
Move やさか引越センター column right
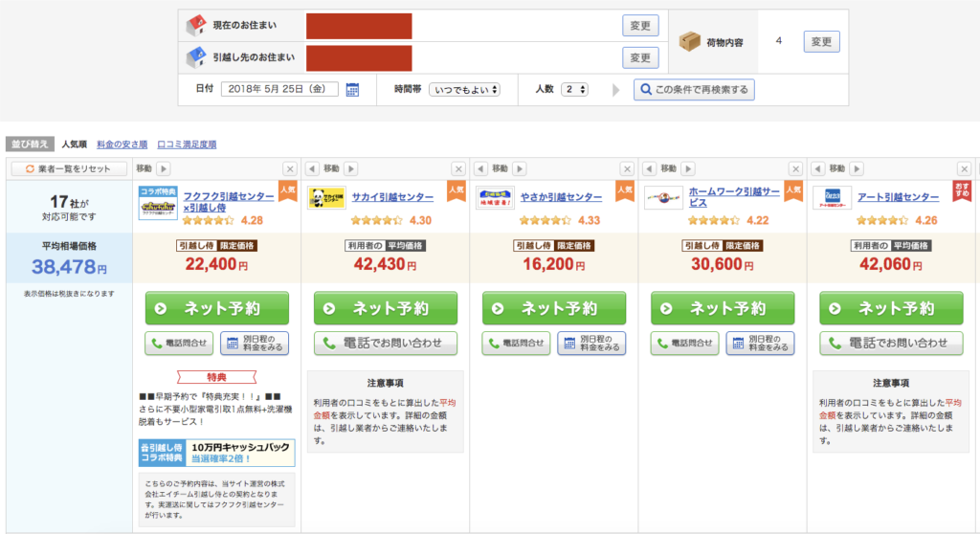point(520,168)
